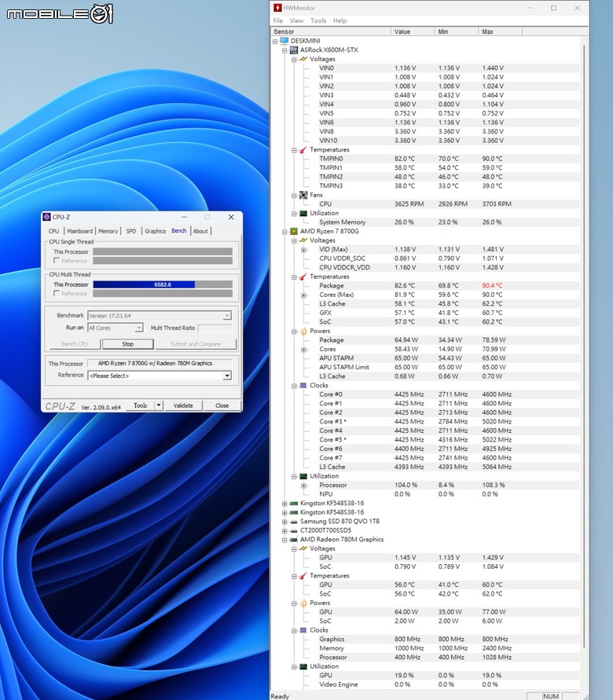Select the Core #5 clock row

pos(447,440)
